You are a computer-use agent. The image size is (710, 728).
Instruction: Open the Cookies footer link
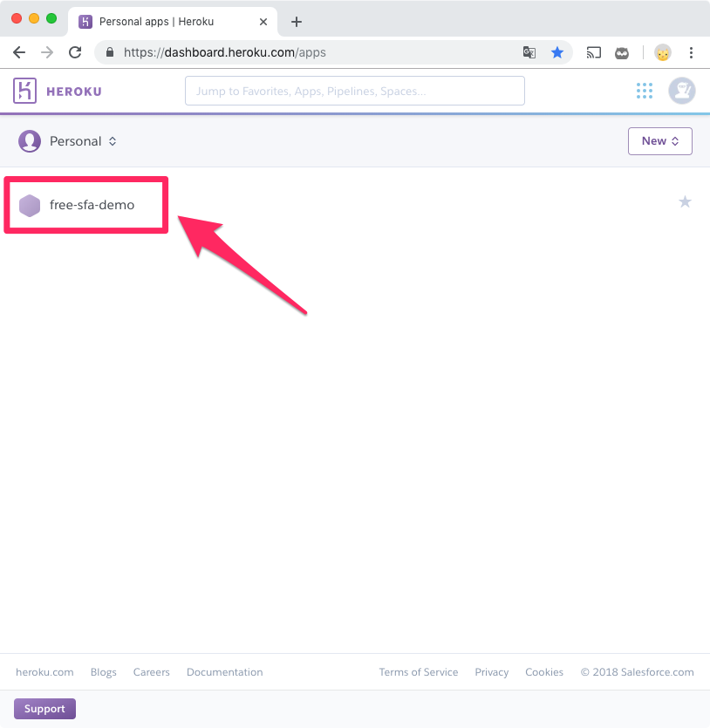(x=544, y=672)
